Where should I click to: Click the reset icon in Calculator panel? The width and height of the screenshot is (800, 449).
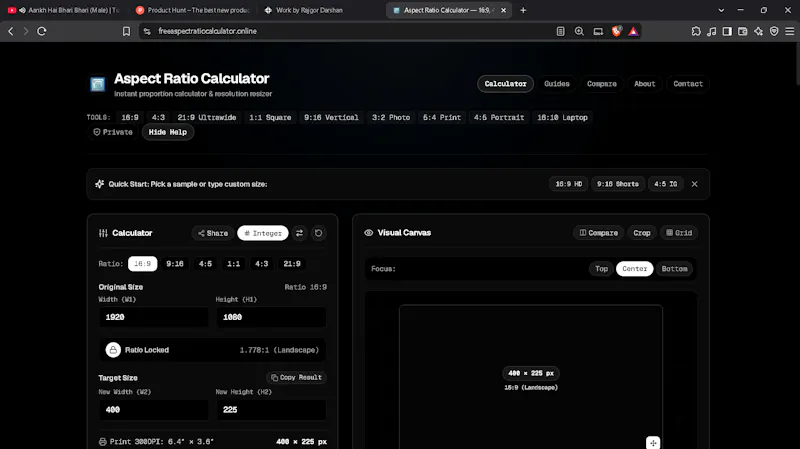tap(318, 233)
